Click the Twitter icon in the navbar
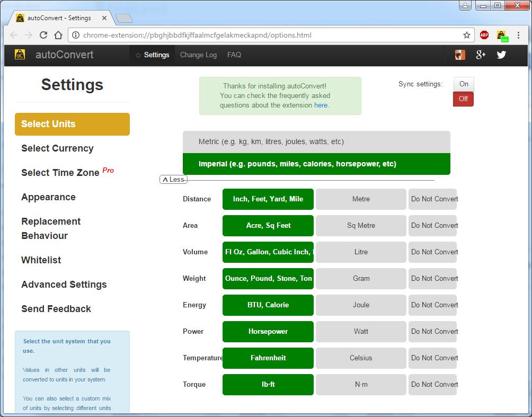 pos(501,55)
